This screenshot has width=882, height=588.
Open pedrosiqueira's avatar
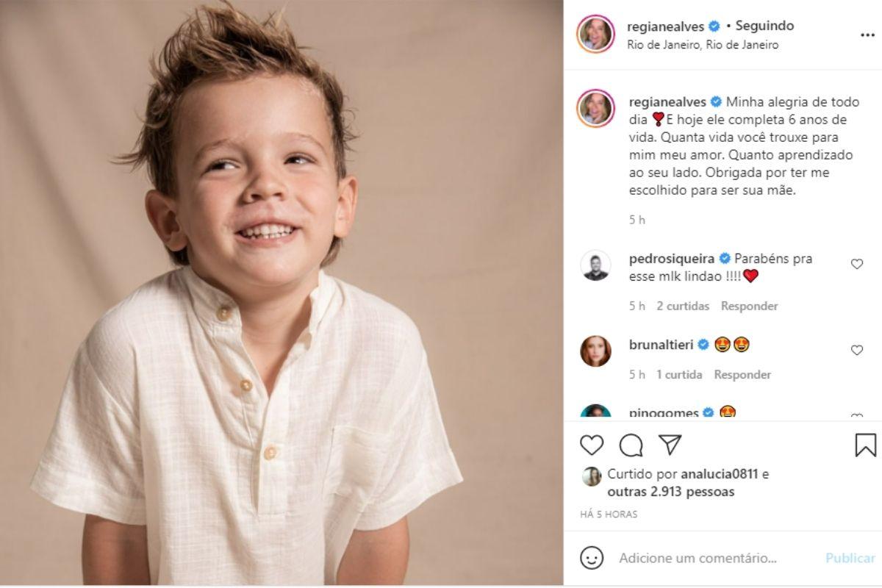[595, 265]
